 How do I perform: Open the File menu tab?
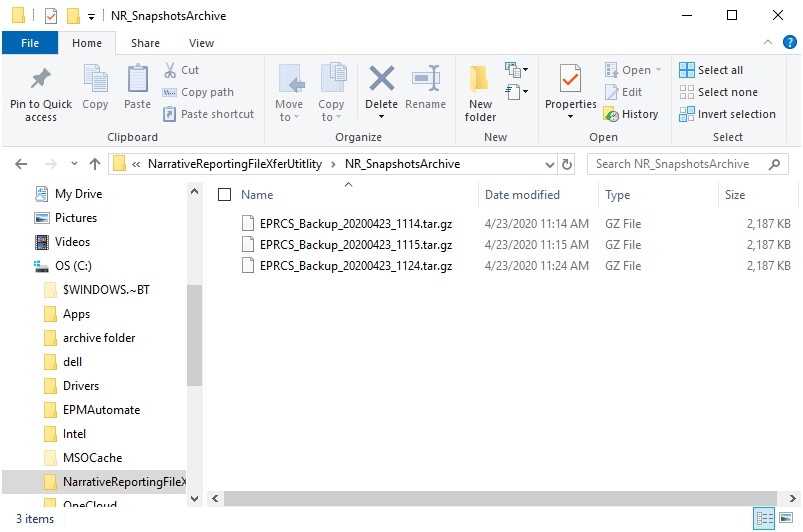[x=30, y=43]
